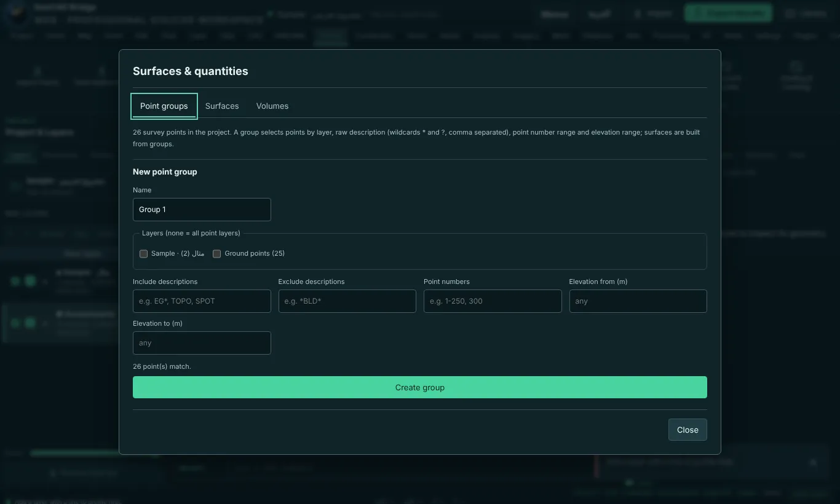Click the Elevation from (m) field
Screen dimensions: 840x504
pyautogui.click(x=638, y=301)
